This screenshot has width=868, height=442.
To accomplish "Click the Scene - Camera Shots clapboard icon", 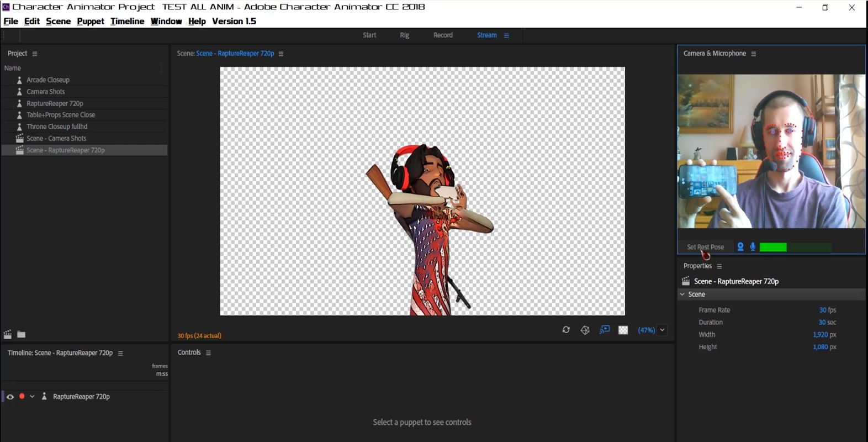I will pyautogui.click(x=20, y=138).
